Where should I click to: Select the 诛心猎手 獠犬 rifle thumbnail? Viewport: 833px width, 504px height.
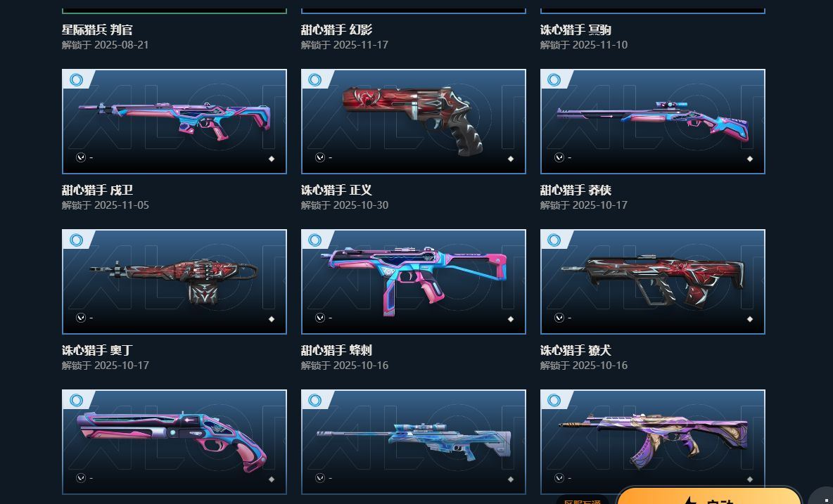click(x=652, y=282)
